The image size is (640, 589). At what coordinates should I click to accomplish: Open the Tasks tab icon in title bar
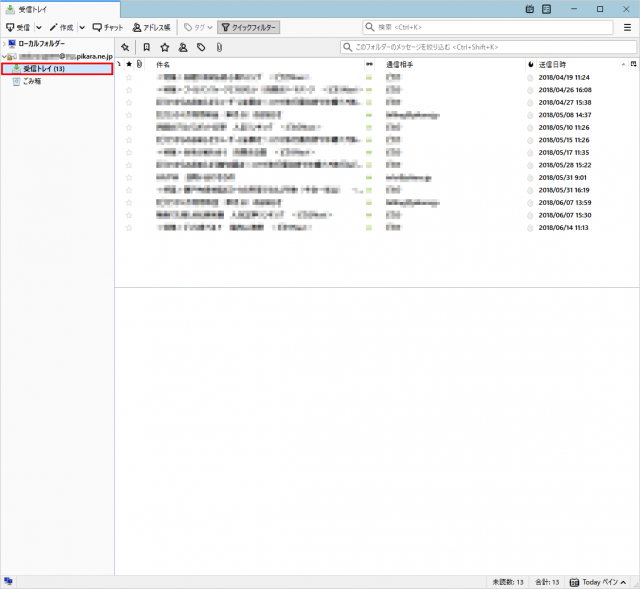click(546, 9)
